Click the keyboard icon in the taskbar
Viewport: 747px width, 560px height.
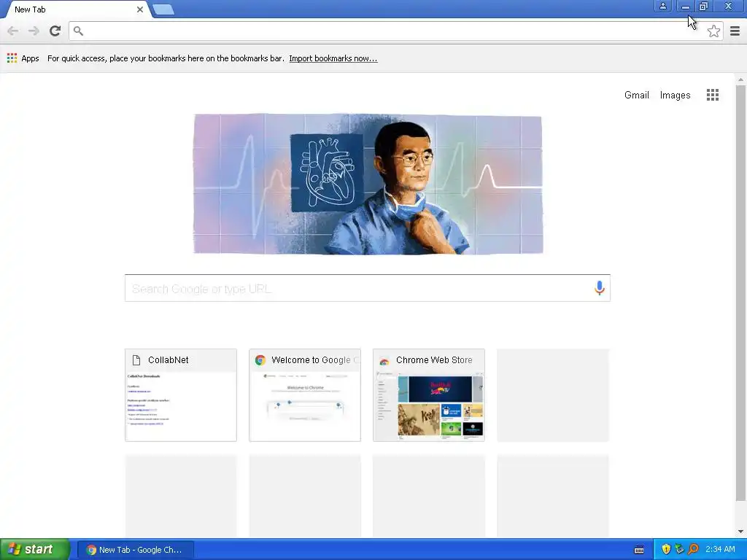tap(639, 550)
